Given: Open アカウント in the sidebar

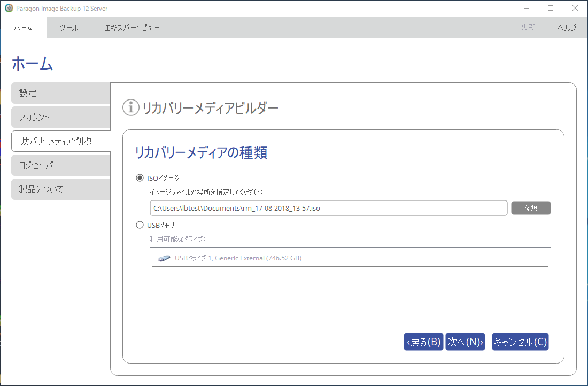Looking at the screenshot, I should click(60, 117).
